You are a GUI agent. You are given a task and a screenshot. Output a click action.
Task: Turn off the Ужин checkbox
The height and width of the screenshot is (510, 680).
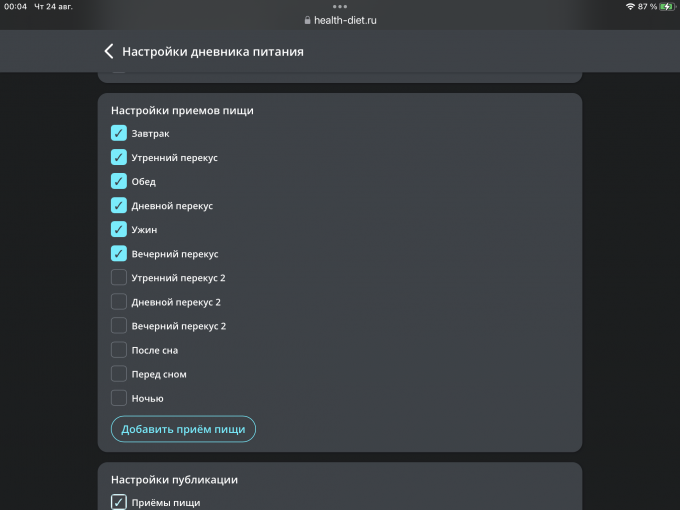click(x=119, y=229)
